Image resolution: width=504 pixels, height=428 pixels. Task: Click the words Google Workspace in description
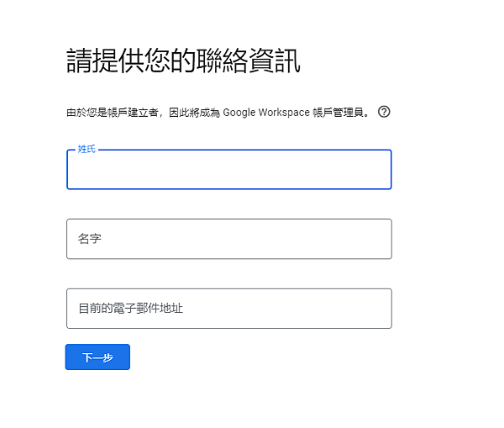click(266, 113)
